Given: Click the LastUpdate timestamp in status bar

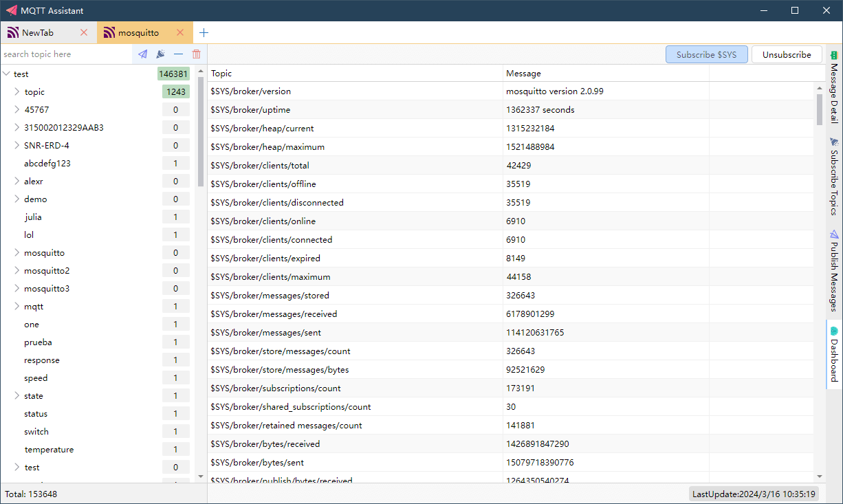Looking at the screenshot, I should point(754,494).
